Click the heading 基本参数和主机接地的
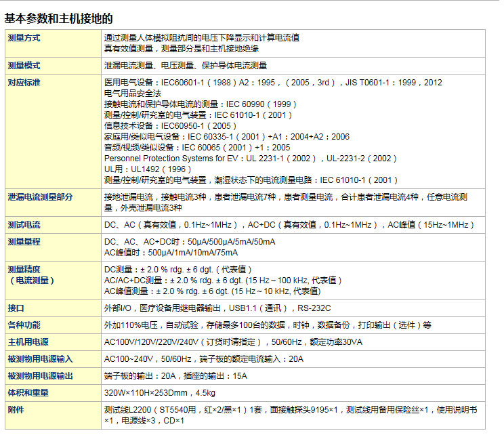The width and height of the screenshot is (504, 435). coord(59,18)
